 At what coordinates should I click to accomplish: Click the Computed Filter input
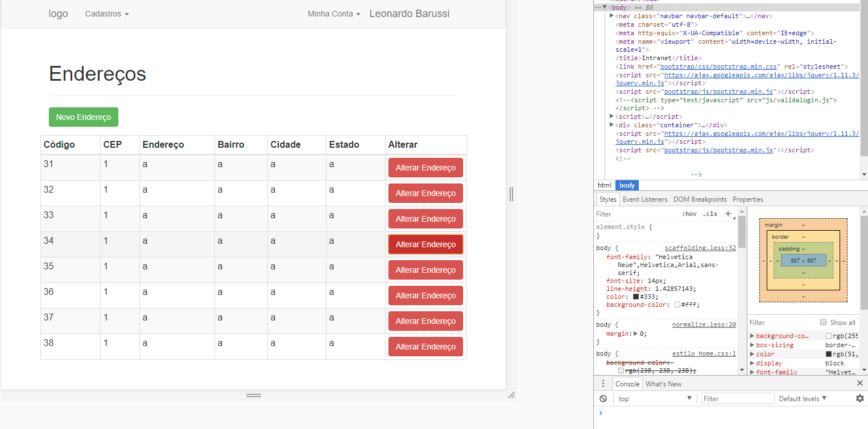[782, 322]
